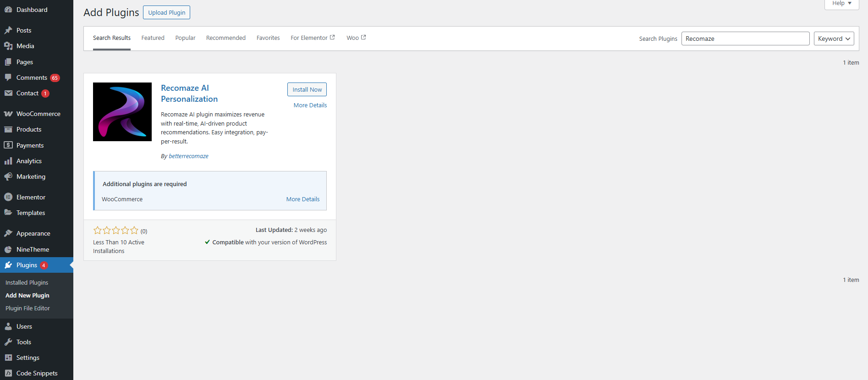Click the Upload Plugin button
The image size is (868, 380).
166,12
